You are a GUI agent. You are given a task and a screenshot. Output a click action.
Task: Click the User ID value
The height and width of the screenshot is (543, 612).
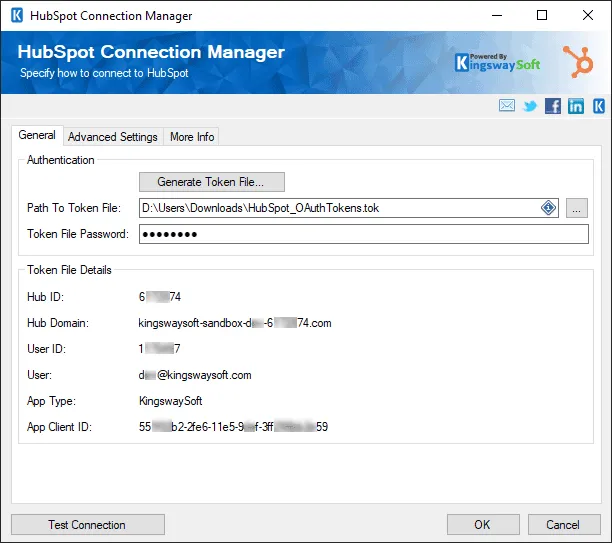[x=159, y=349]
